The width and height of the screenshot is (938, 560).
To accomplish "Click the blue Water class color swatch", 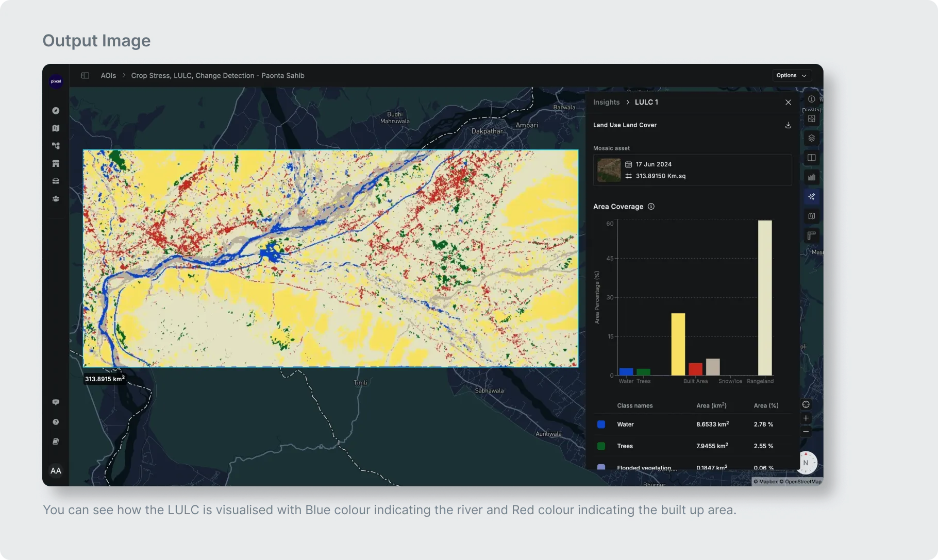I will pos(601,425).
